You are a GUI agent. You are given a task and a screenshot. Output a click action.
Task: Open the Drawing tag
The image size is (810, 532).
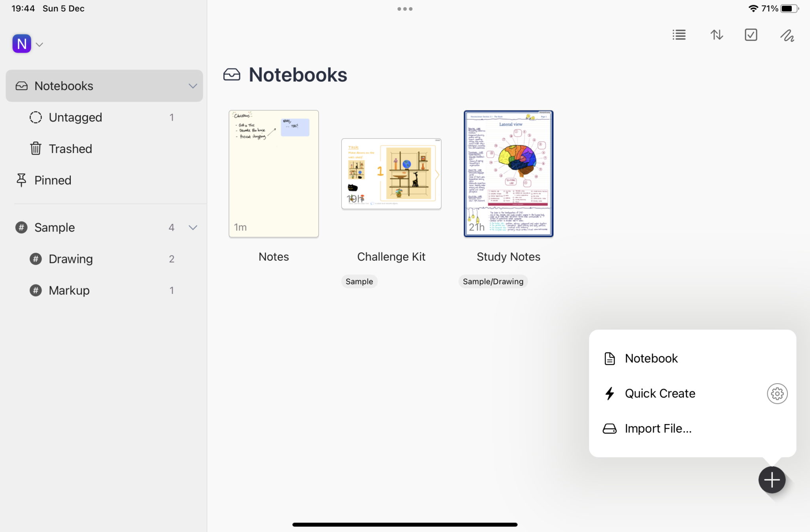pyautogui.click(x=70, y=259)
